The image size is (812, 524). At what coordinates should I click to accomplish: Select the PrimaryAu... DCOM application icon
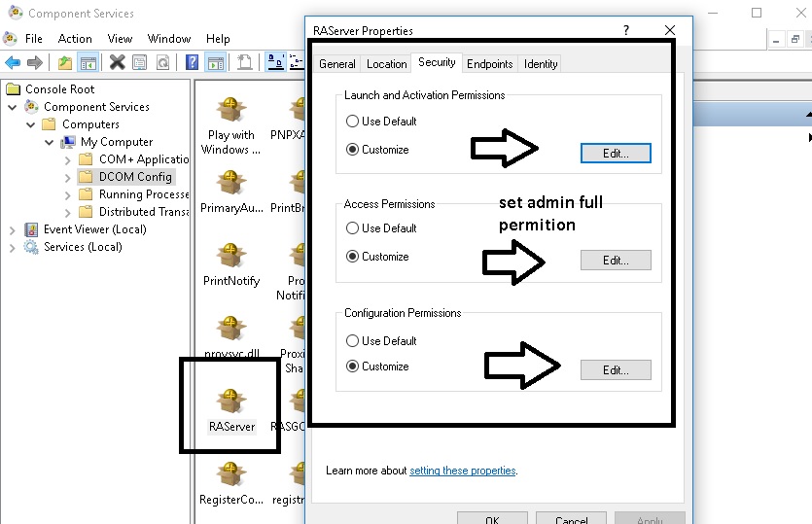tap(231, 192)
